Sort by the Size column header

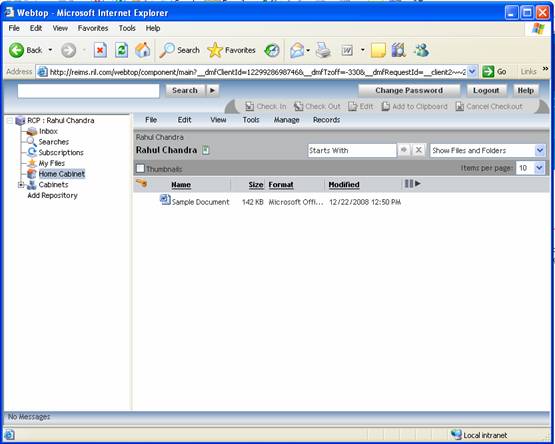256,184
